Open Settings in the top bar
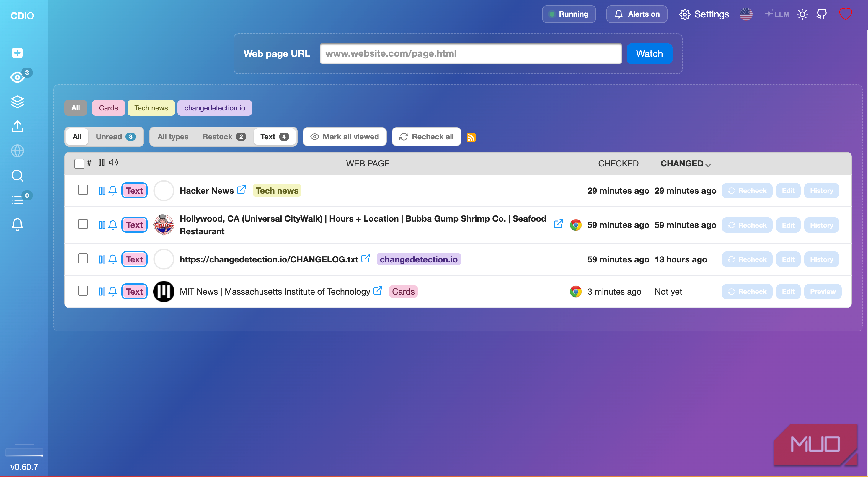This screenshot has width=868, height=477. point(704,14)
